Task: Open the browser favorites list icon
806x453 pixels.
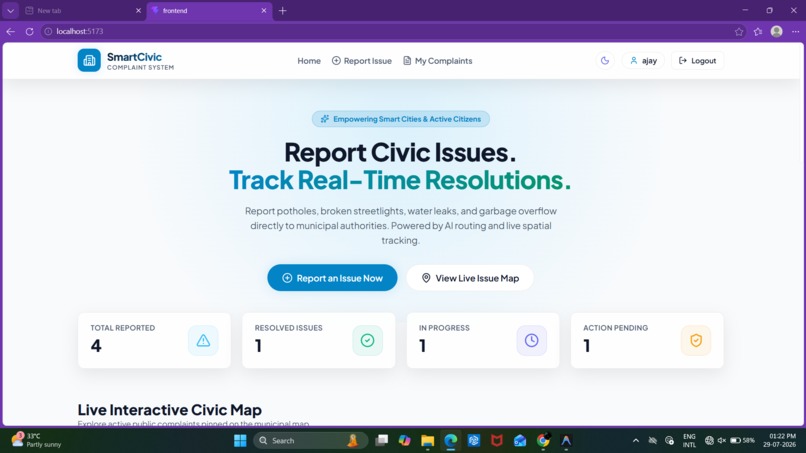Action: click(x=758, y=31)
